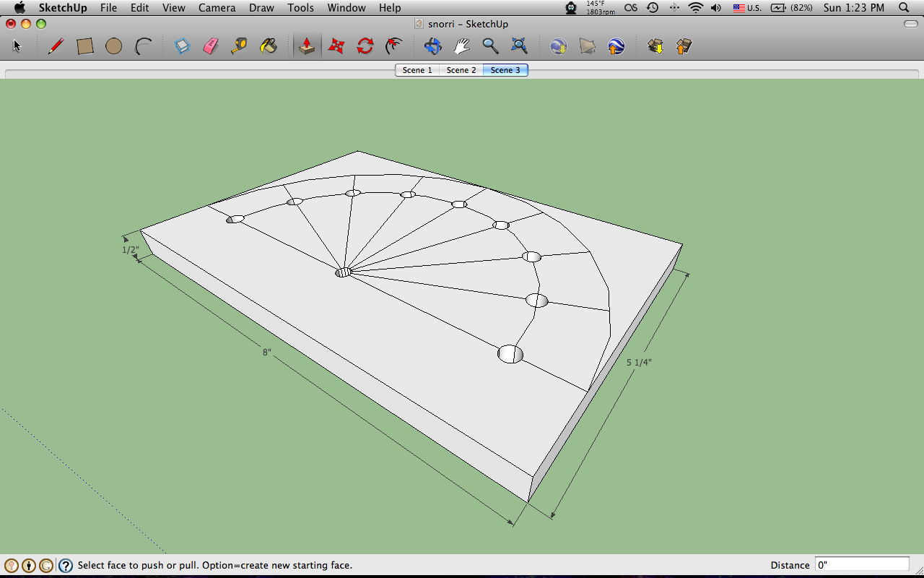Select the Push/Pull tool
Screen dimensions: 924x578
point(307,46)
